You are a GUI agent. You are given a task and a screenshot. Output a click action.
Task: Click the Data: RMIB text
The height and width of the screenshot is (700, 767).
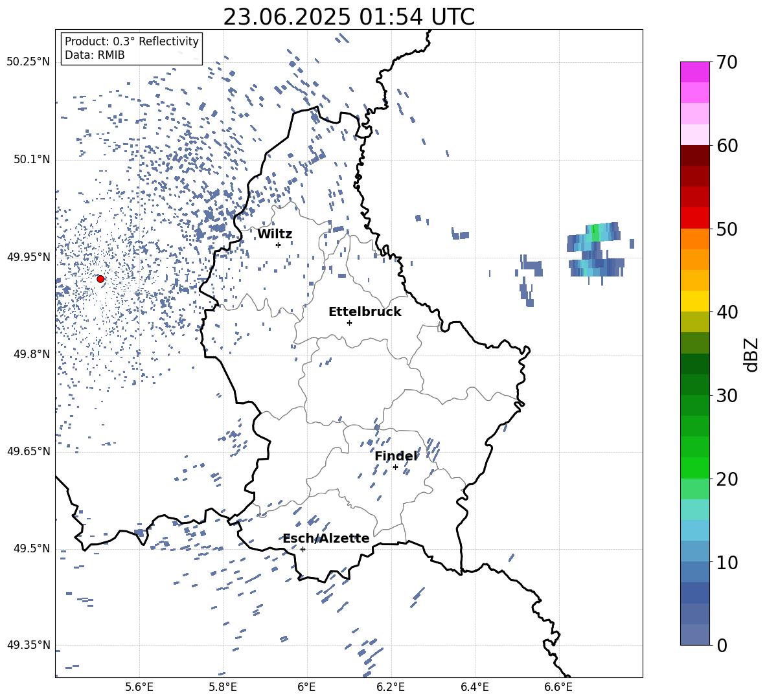(95, 55)
